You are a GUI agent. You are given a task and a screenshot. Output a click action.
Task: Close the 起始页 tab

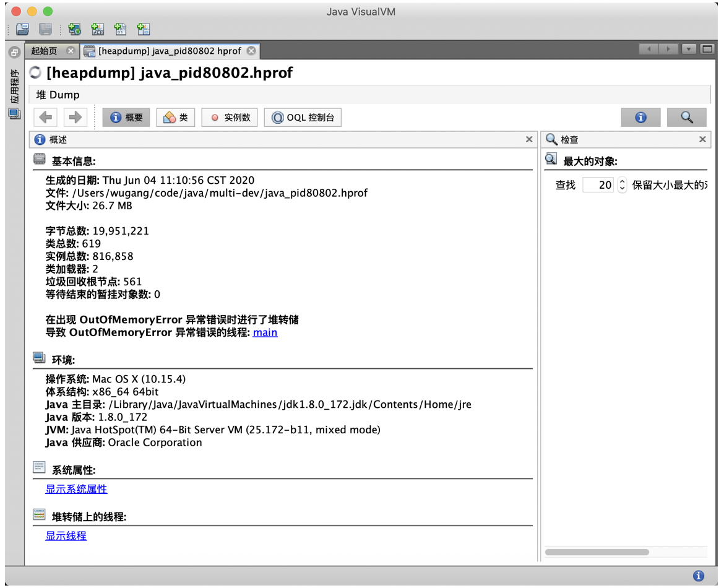[x=70, y=50]
